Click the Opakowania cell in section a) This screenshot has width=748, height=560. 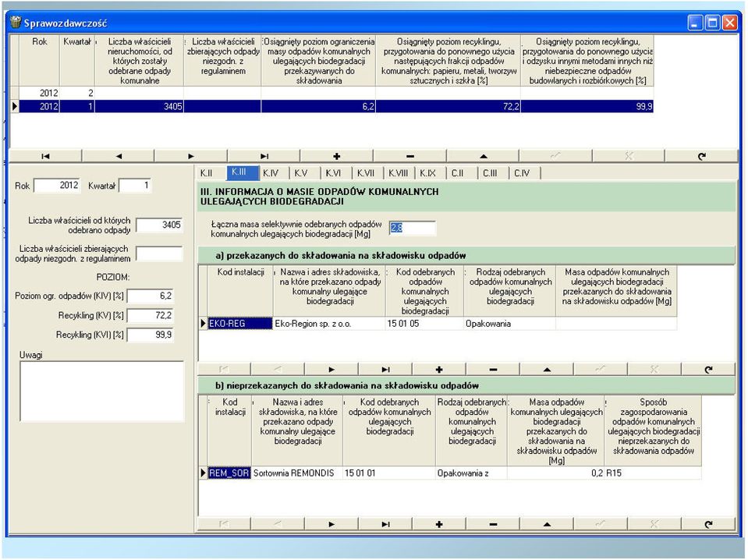[x=510, y=324]
